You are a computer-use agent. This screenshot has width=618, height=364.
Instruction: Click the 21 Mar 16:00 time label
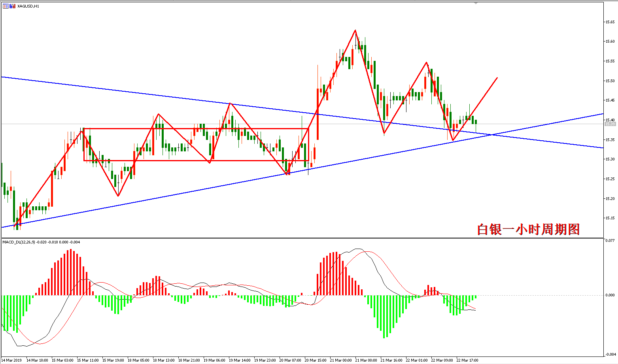391,360
